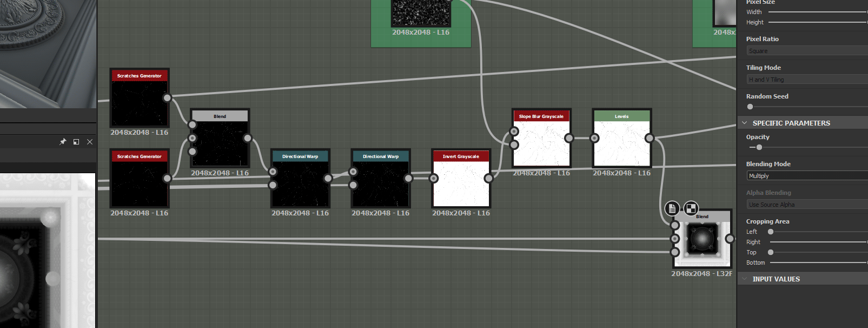Click the input port of Invert Grayscale node
The image size is (868, 328).
(434, 178)
